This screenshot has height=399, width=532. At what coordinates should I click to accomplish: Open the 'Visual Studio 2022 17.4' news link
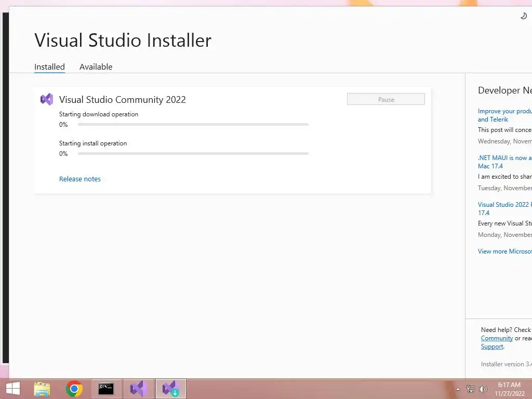point(505,209)
